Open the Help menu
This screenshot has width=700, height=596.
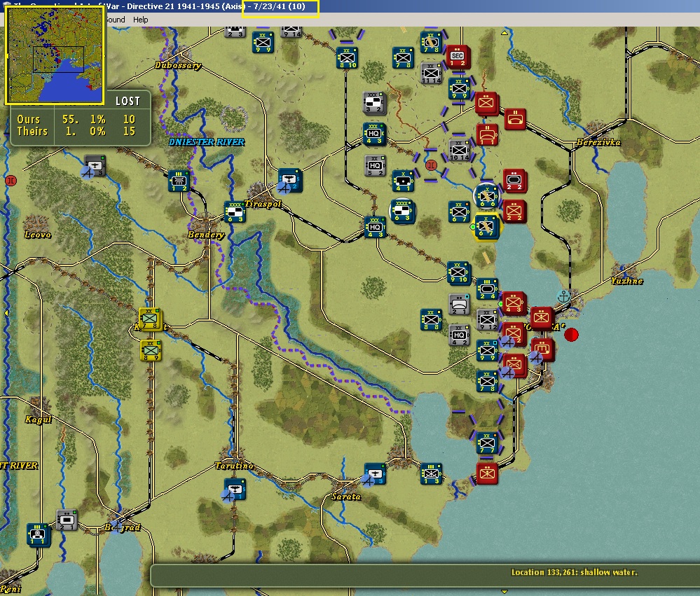tap(141, 20)
